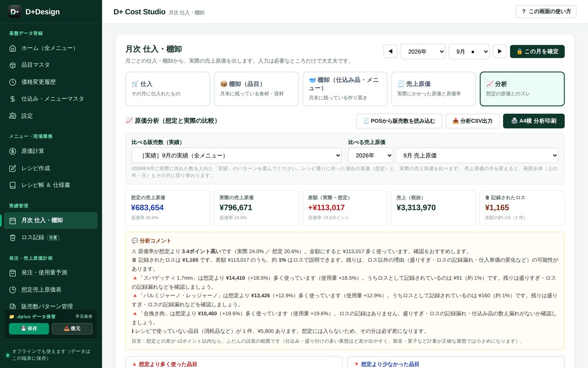The image size is (588, 368).
Task: Click the bowl icon on 棚卸（仕込み品）tab
Action: (x=312, y=80)
